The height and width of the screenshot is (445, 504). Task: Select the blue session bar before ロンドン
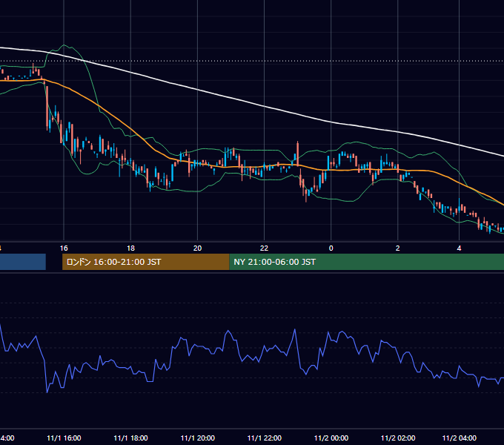[23, 262]
